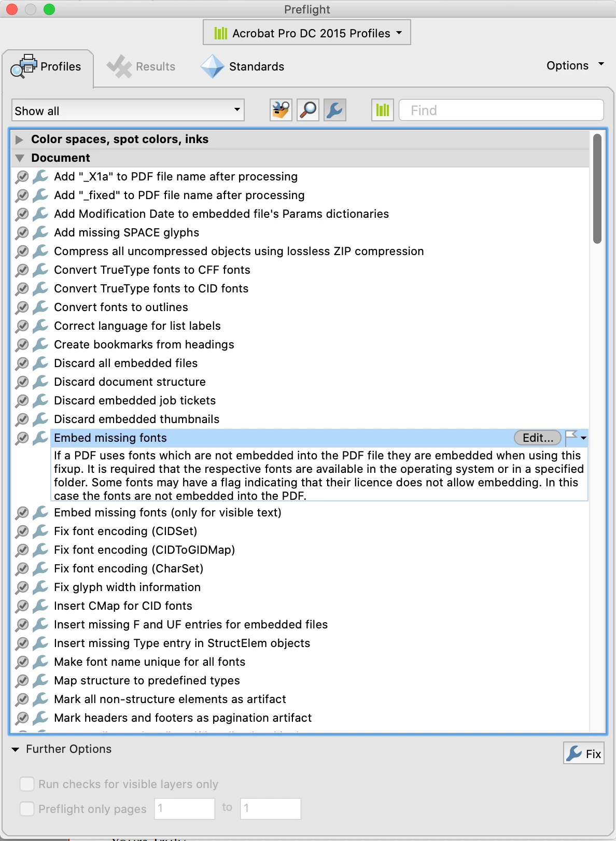Click wrench icon for Convert TrueType to CFF fonts
Image resolution: width=616 pixels, height=841 pixels.
(x=40, y=270)
